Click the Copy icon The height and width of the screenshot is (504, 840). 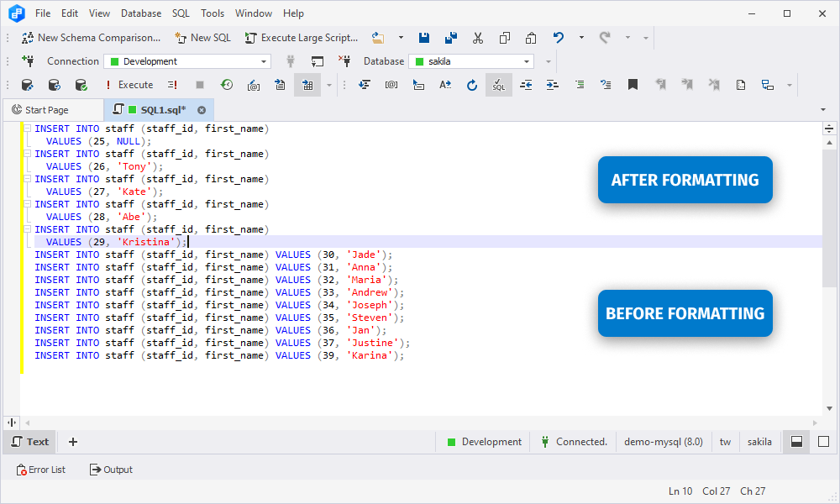505,38
